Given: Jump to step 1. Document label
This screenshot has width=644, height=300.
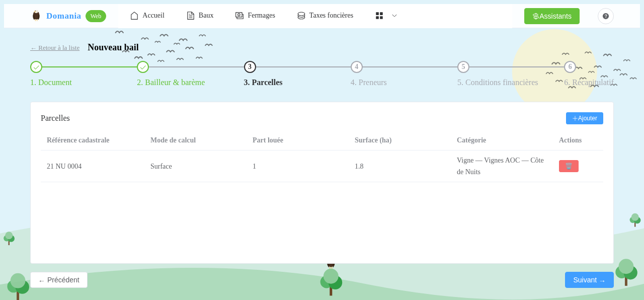Looking at the screenshot, I should coord(51,83).
